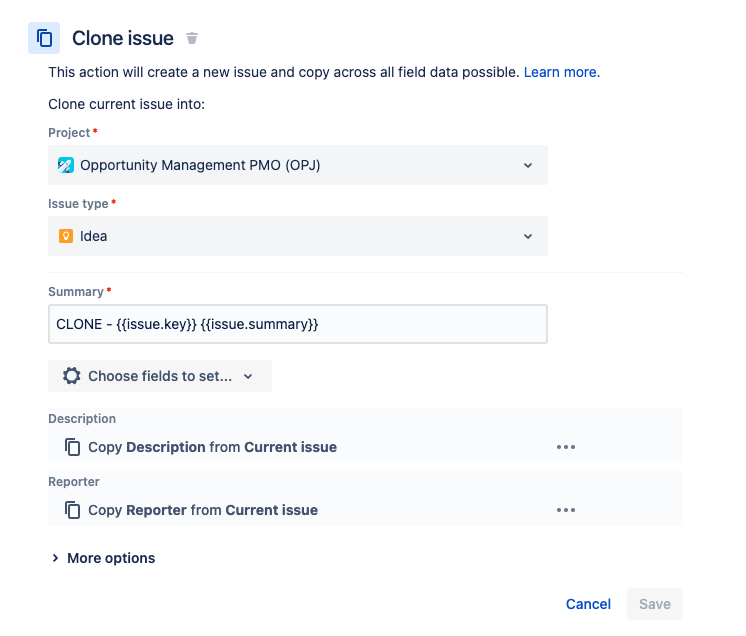Open the Project dropdown chevron
This screenshot has height=636, width=746.
coord(528,165)
